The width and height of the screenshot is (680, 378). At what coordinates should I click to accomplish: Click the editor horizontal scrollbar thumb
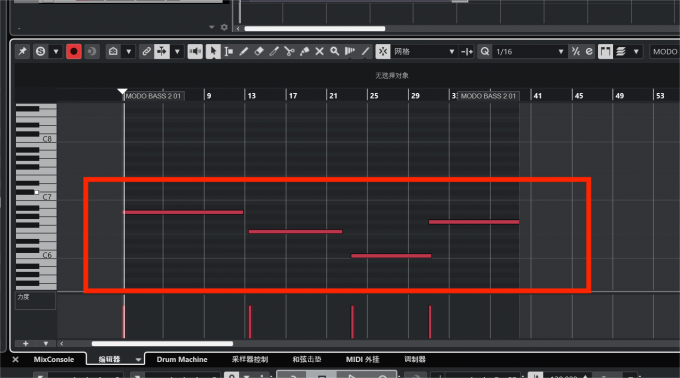162,344
